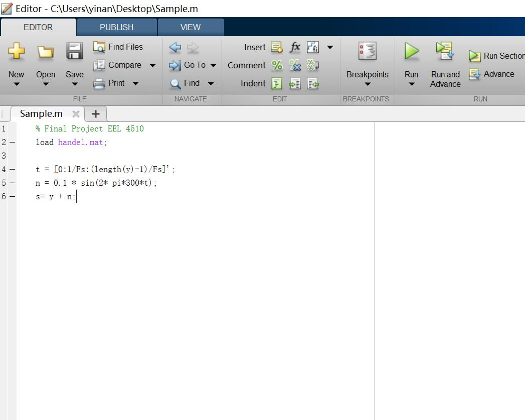Click the Increase Indent icon
Viewport: 525px width, 420px height.
coord(295,84)
